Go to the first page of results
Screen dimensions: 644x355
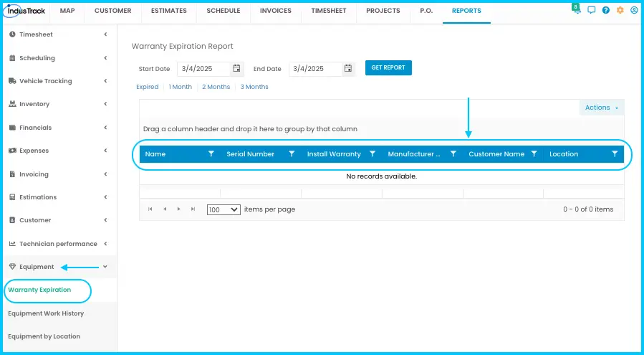point(150,209)
